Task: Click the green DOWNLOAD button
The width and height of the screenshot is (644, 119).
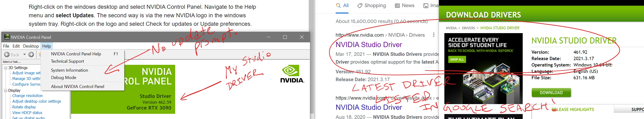Action: coord(551,93)
